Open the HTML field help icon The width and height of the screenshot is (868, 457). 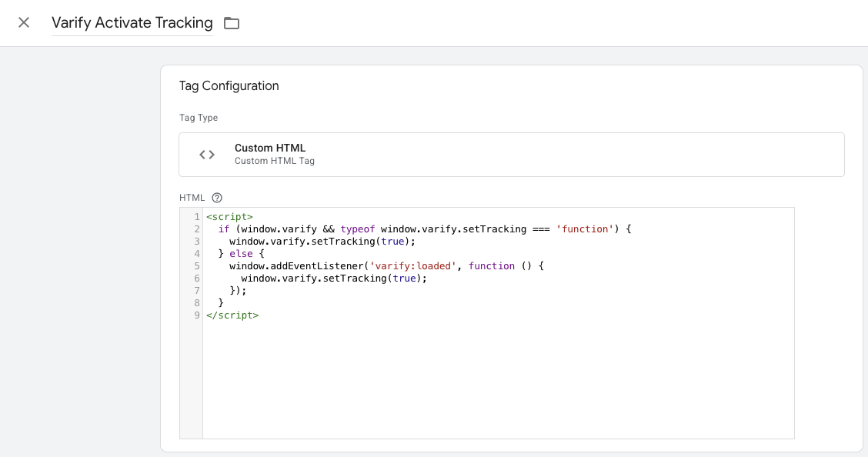click(217, 198)
